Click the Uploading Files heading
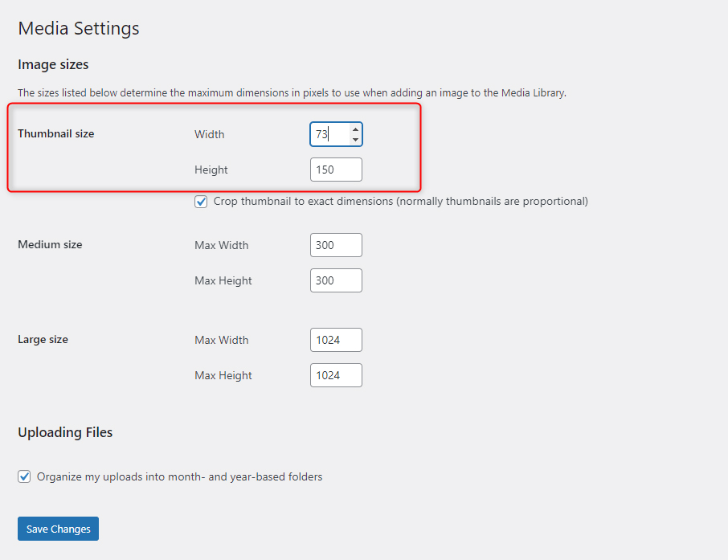Viewport: 728px width, 560px height. [65, 432]
